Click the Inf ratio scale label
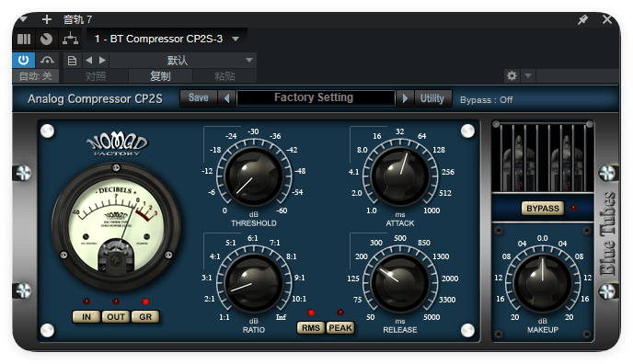The height and width of the screenshot is (364, 633). tap(281, 317)
